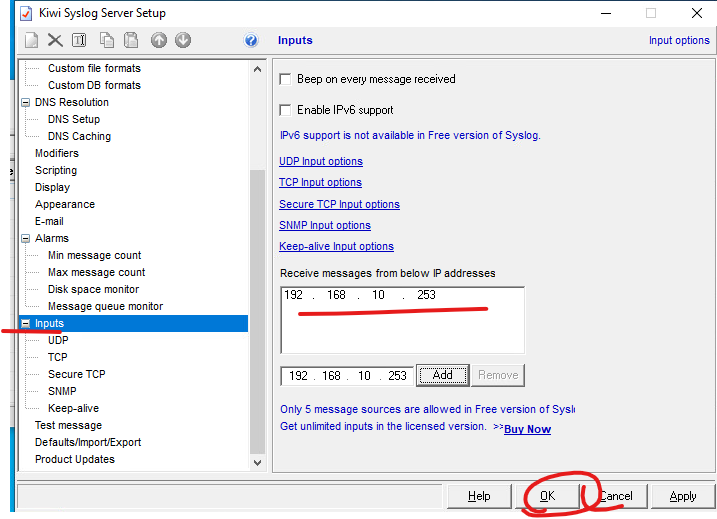
Task: Collapse the DNS Resolution tree node
Action: point(26,102)
